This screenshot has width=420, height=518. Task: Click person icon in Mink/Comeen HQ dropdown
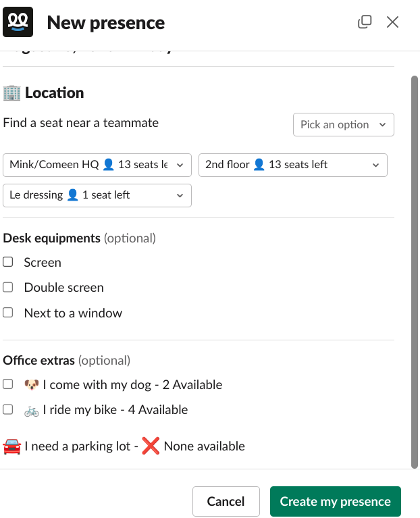pyautogui.click(x=108, y=165)
